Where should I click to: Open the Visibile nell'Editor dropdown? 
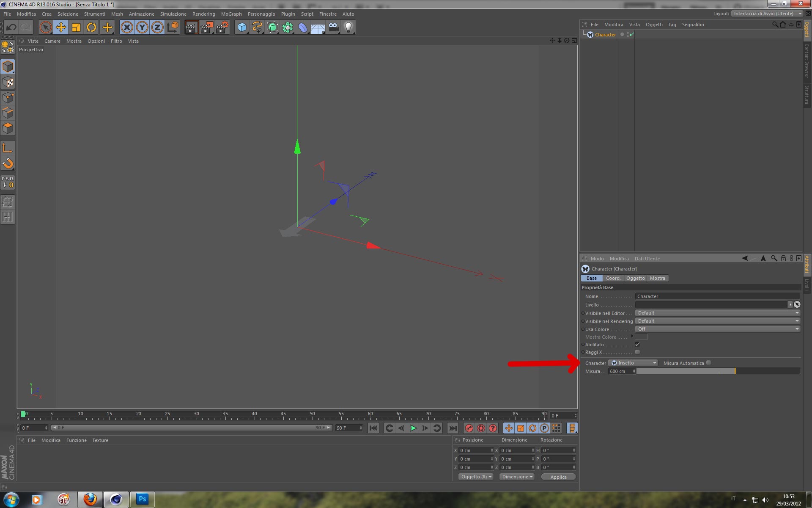click(717, 313)
